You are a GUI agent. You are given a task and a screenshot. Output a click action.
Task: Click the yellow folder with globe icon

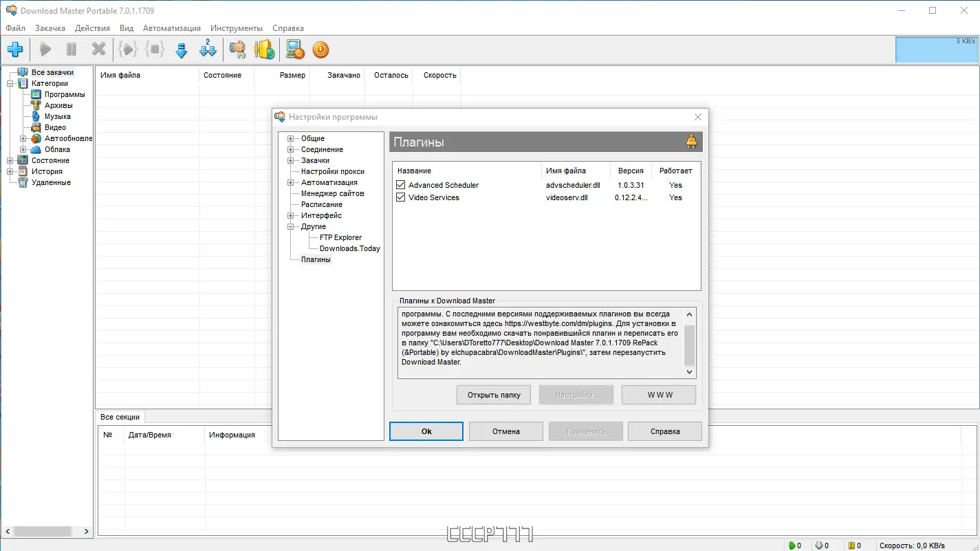(265, 49)
